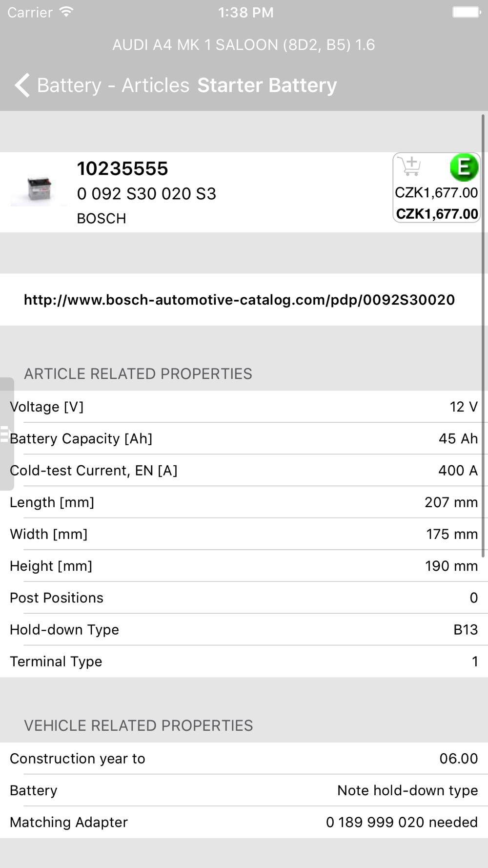Select the Hold-down Type row
Image resolution: width=488 pixels, height=868 pixels.
(x=244, y=629)
